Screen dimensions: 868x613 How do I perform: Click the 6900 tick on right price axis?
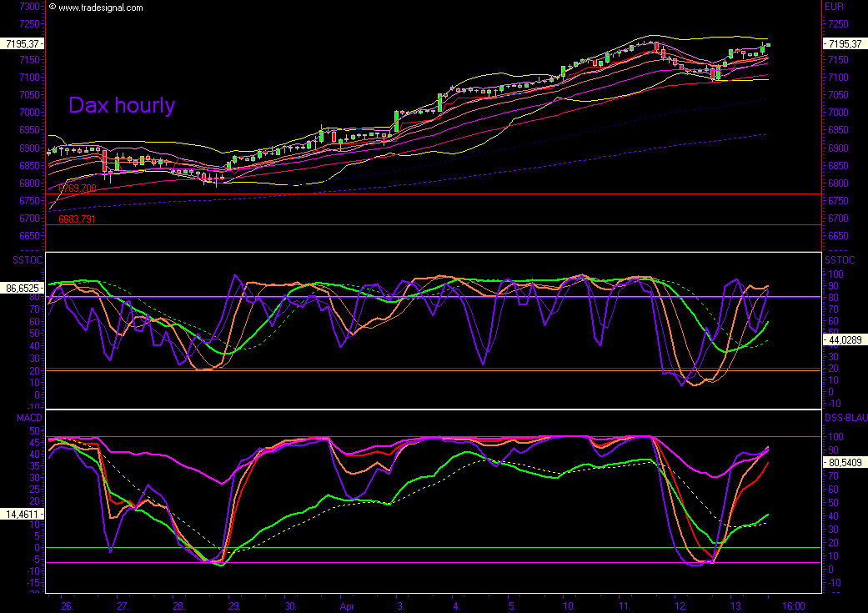[838, 148]
